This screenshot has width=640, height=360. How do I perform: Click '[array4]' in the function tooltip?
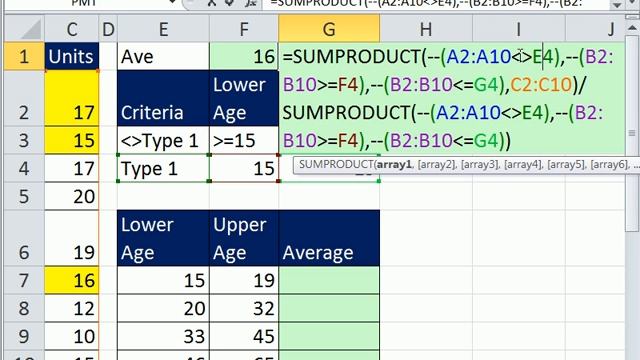tap(522, 164)
